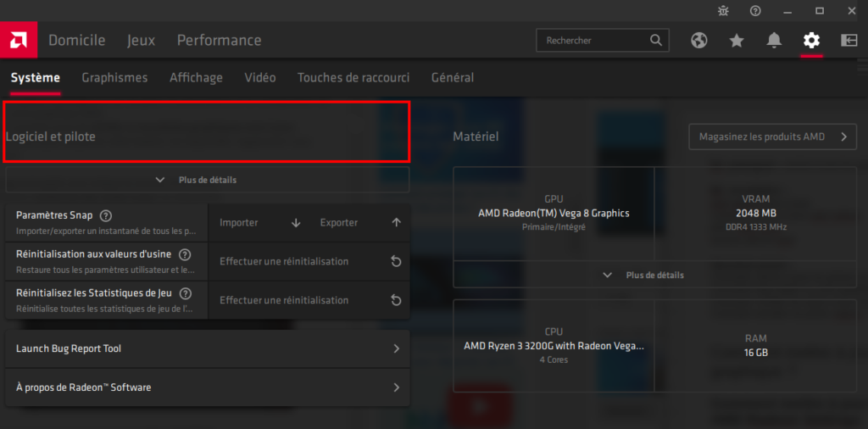
Task: Switch to the Affichage tab
Action: click(x=196, y=78)
